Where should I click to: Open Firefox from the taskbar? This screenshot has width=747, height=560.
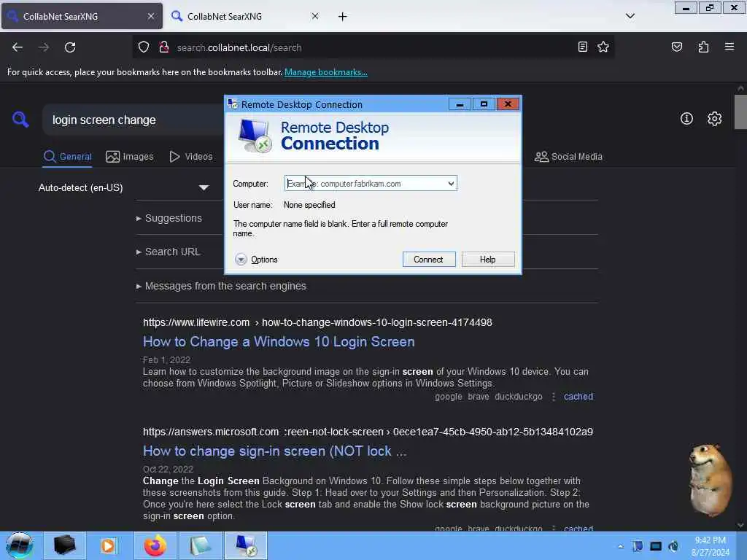click(155, 545)
